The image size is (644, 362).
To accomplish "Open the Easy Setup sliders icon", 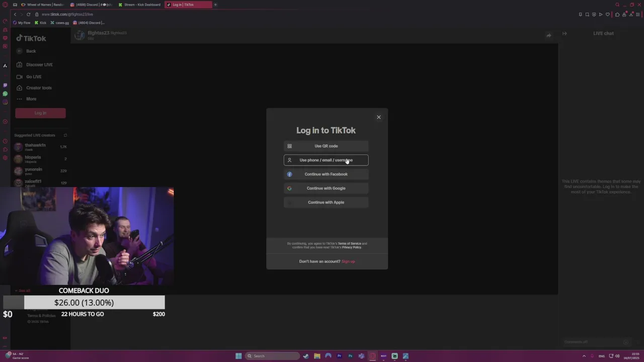I will 638,14.
